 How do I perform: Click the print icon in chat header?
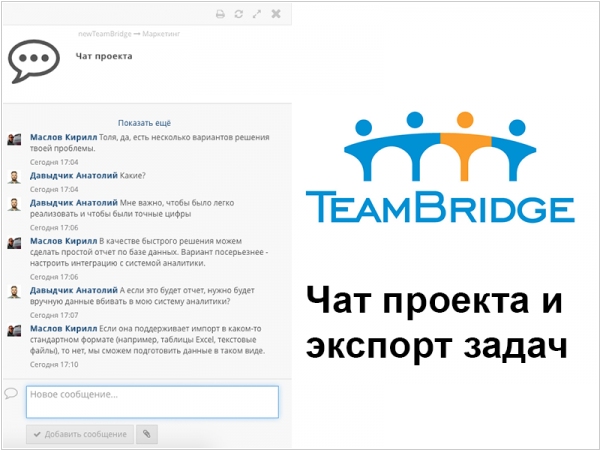pos(220,14)
